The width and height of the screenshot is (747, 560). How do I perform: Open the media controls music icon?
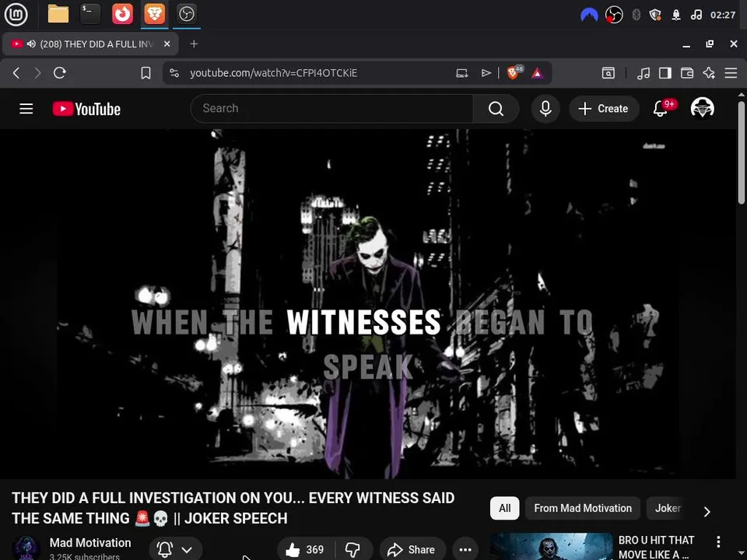644,73
